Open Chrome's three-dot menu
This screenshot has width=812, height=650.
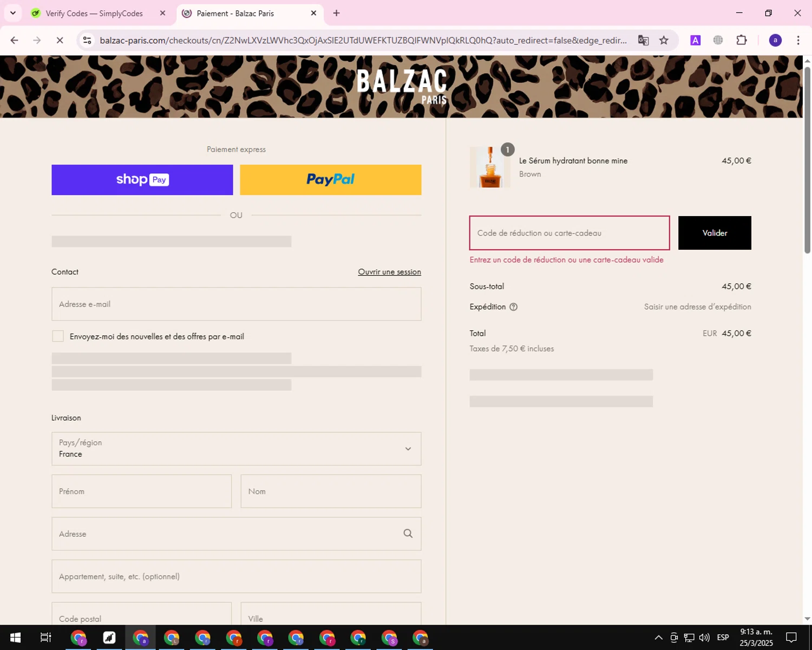pos(798,40)
